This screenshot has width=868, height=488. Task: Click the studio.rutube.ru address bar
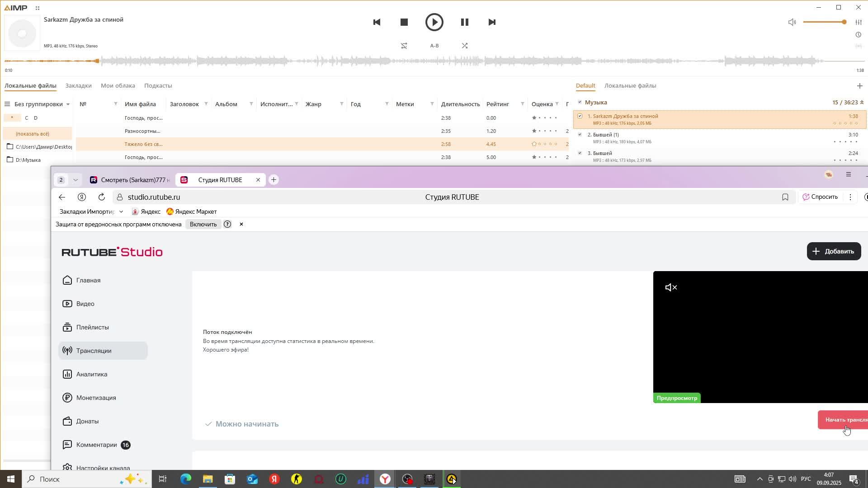point(154,197)
